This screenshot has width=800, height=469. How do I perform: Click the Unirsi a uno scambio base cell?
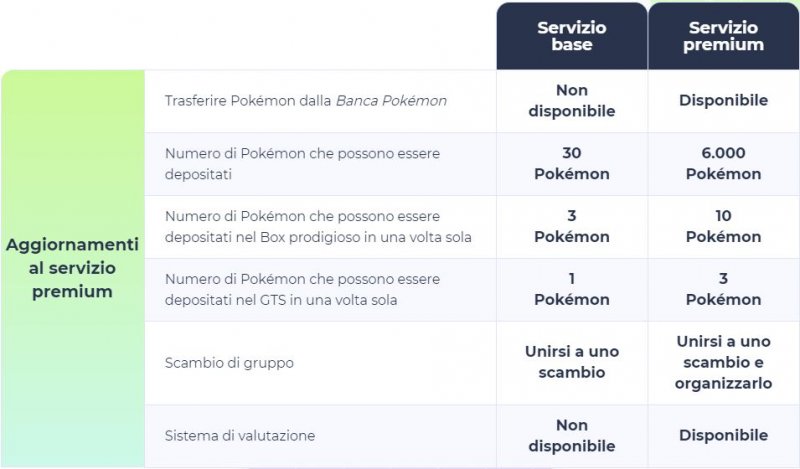pyautogui.click(x=571, y=362)
